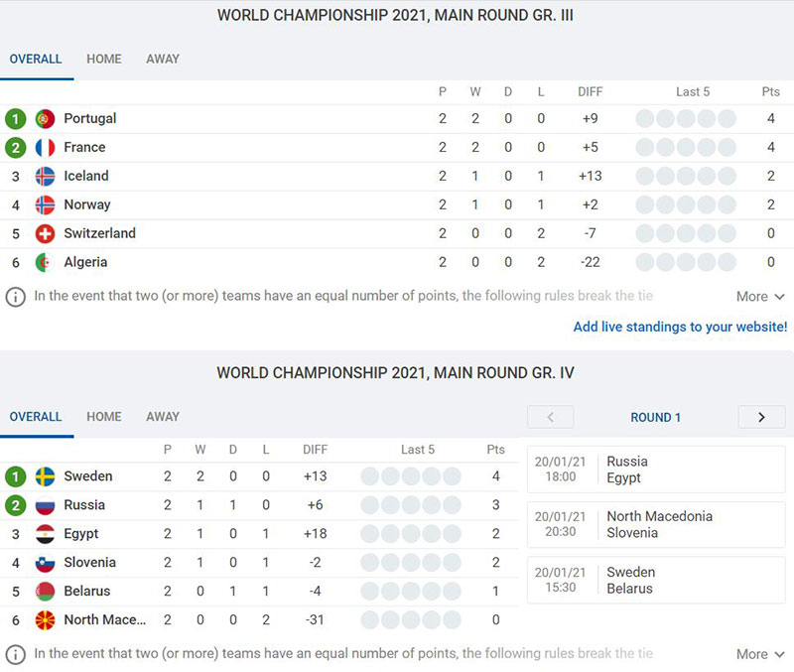This screenshot has width=794, height=672.
Task: Click the tie-break info icon in Group III
Action: coord(15,296)
